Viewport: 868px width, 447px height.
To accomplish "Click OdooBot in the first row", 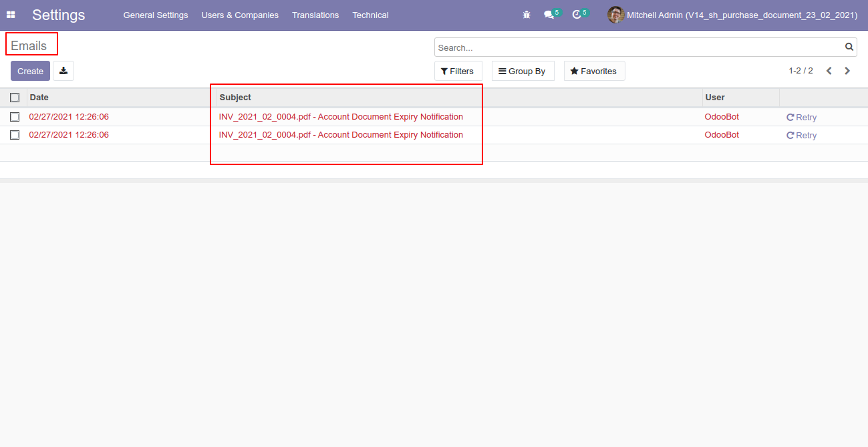I will (x=722, y=117).
